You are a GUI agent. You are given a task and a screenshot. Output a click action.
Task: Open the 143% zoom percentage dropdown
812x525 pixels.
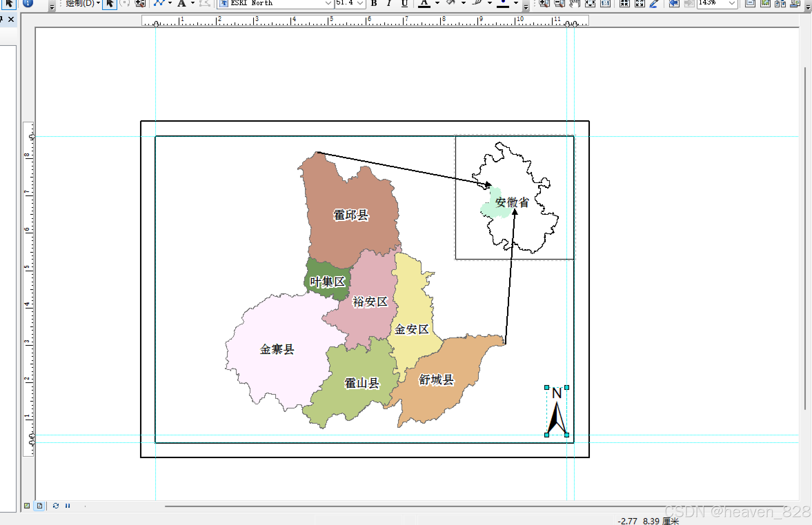[x=732, y=3]
